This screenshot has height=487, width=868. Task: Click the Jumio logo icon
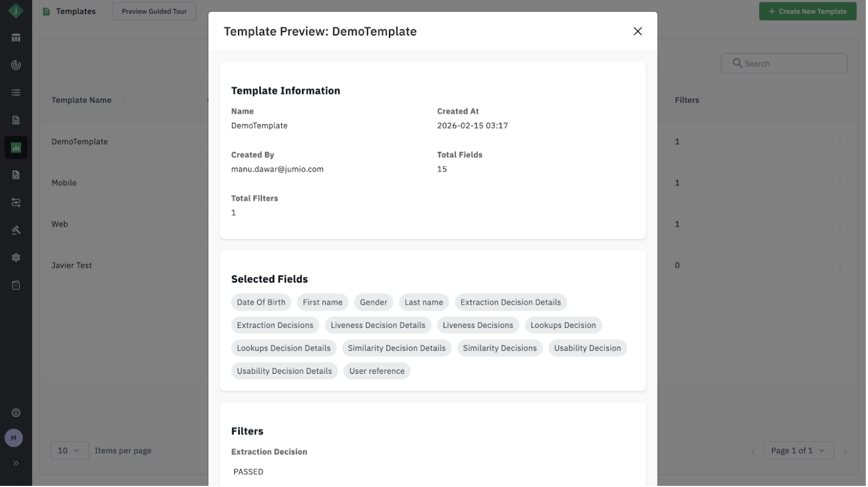pyautogui.click(x=16, y=11)
